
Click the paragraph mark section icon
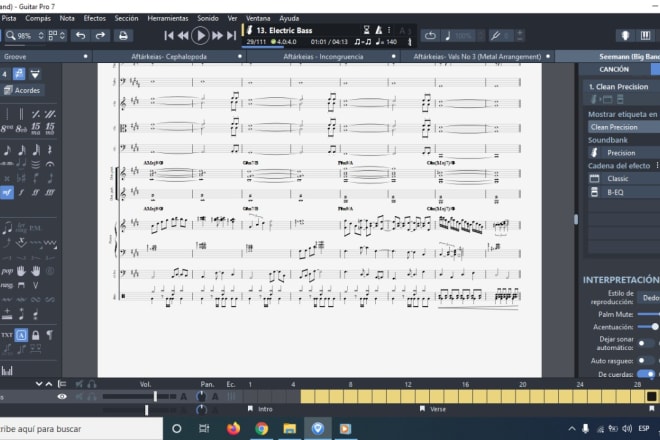click(x=50, y=335)
